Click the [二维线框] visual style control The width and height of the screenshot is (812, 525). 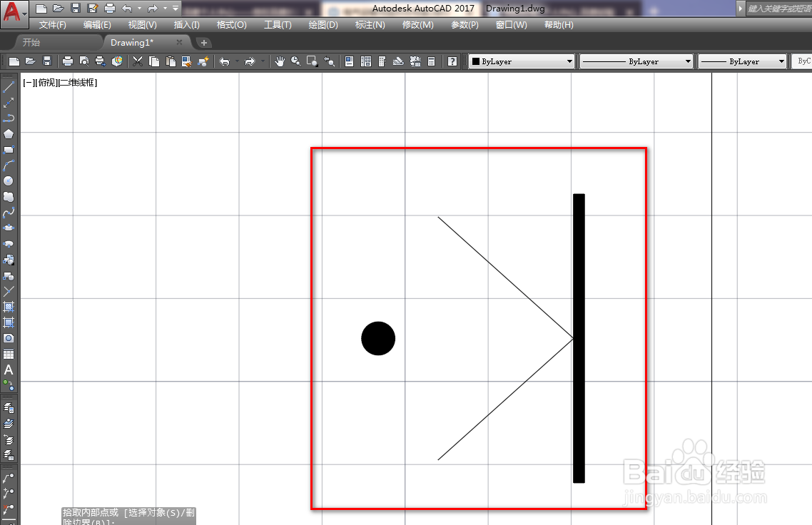(x=77, y=82)
